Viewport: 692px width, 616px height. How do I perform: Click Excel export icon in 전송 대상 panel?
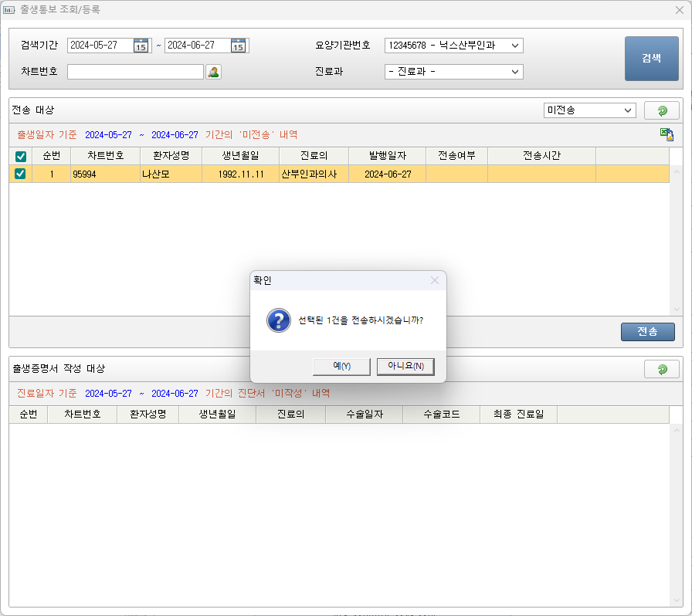667,134
